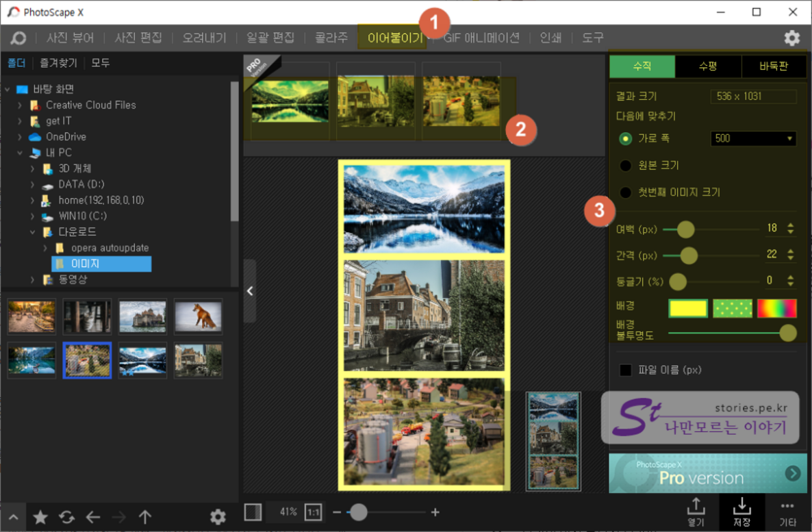Click the 저장 save button

(x=741, y=511)
